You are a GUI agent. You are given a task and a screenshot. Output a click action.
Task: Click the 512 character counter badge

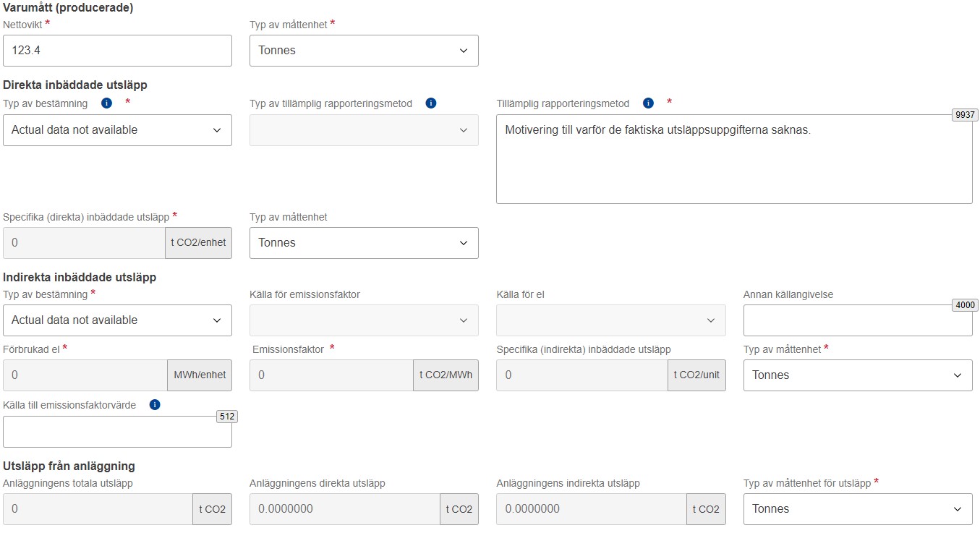click(x=227, y=417)
